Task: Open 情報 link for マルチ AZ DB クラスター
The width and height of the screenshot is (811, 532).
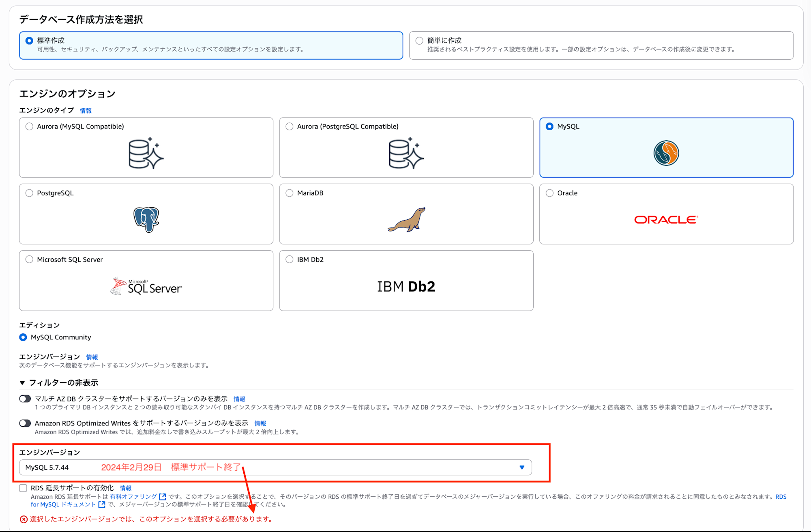Action: click(239, 399)
